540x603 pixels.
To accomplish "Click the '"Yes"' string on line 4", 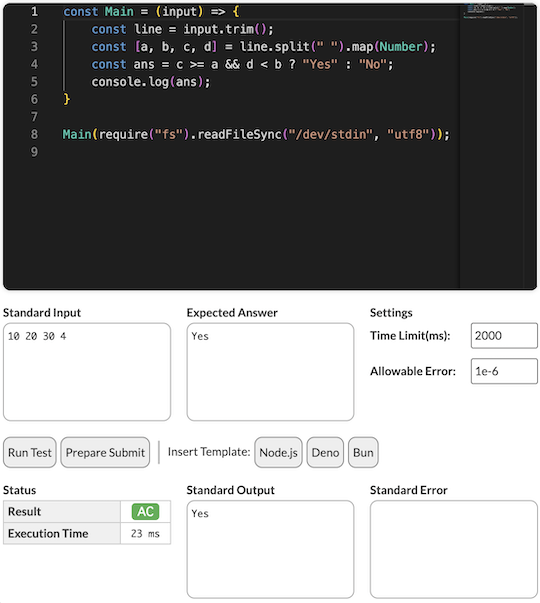I will (320, 64).
